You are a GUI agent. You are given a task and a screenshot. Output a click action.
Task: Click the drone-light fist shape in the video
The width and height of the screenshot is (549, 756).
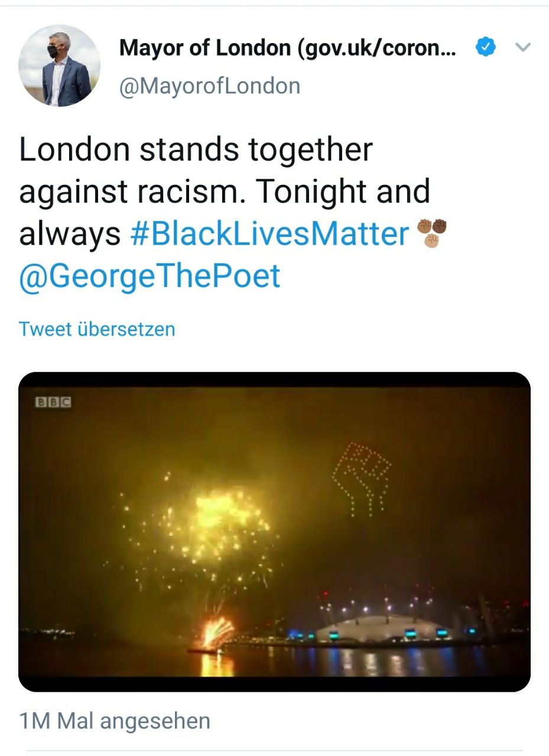(x=362, y=477)
